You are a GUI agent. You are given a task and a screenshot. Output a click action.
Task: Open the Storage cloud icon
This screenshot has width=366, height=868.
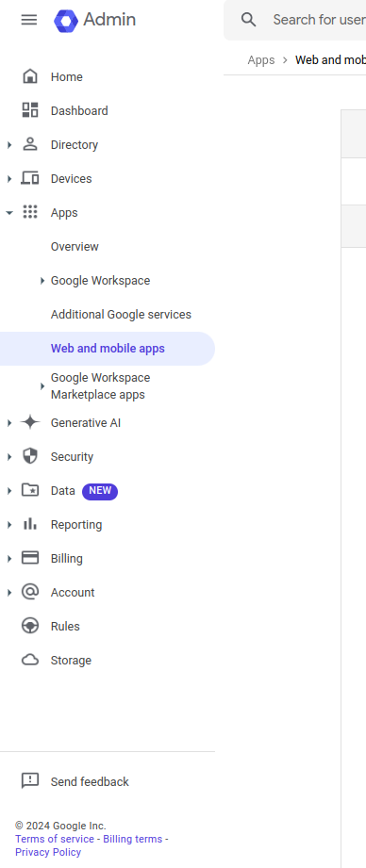30,660
